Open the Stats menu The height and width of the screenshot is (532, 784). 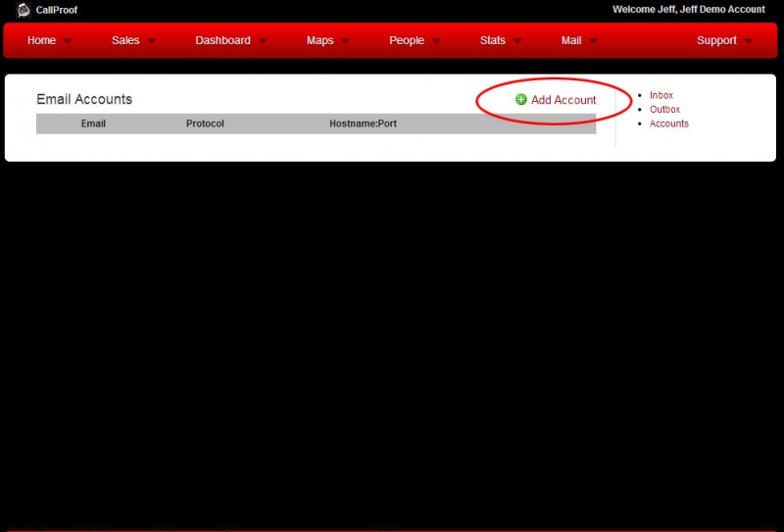pyautogui.click(x=493, y=40)
